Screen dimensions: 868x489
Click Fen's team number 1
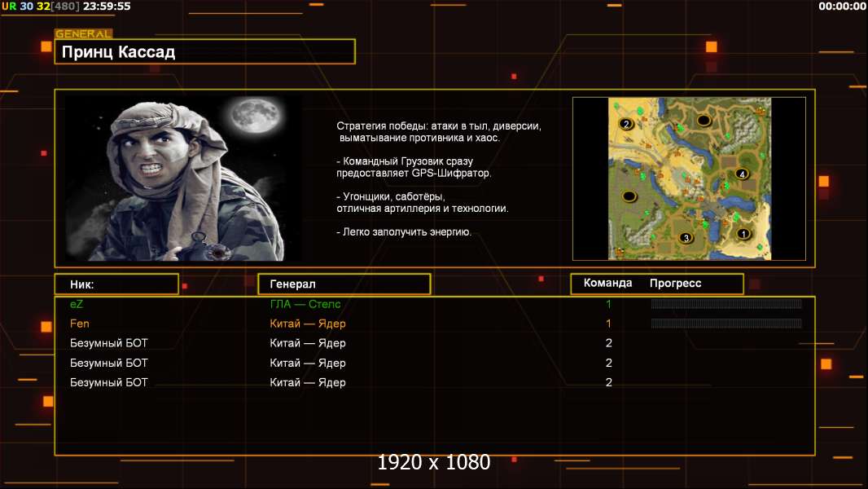[608, 324]
